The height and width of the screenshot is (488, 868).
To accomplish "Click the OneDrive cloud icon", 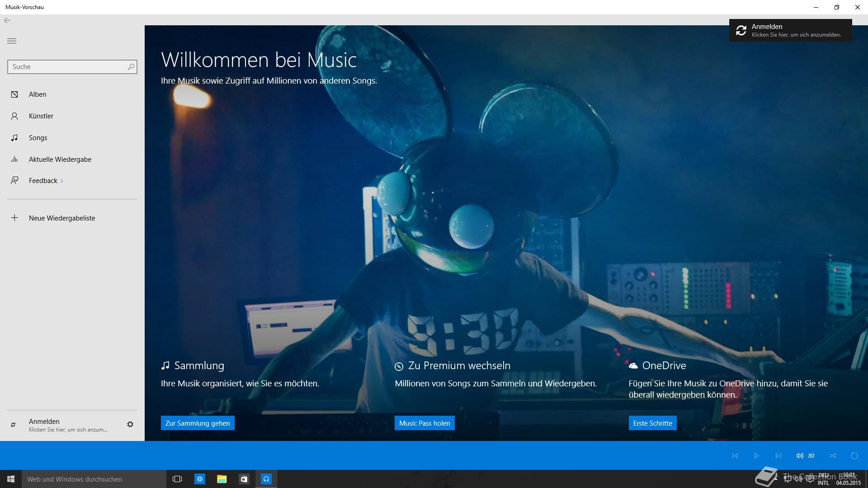I will pyautogui.click(x=633, y=366).
